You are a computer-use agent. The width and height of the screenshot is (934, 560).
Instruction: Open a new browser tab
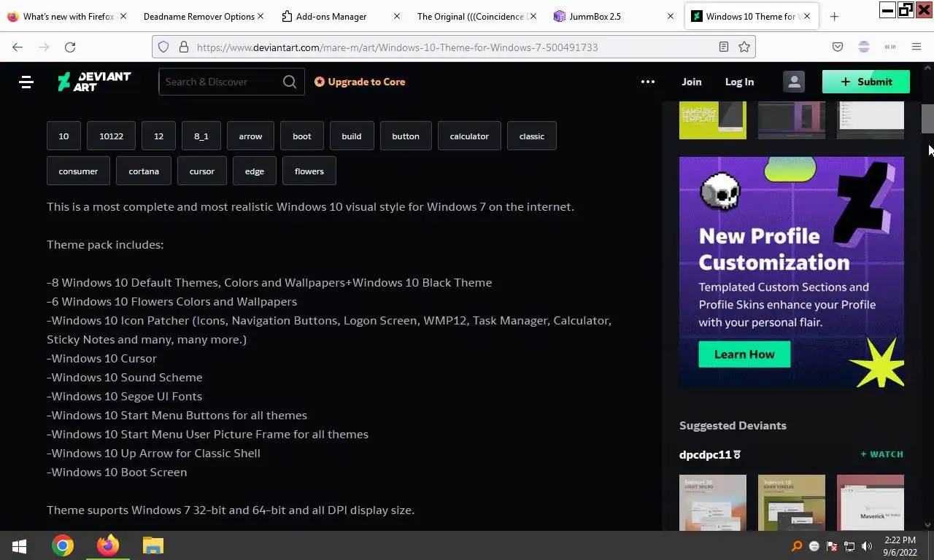pyautogui.click(x=835, y=16)
